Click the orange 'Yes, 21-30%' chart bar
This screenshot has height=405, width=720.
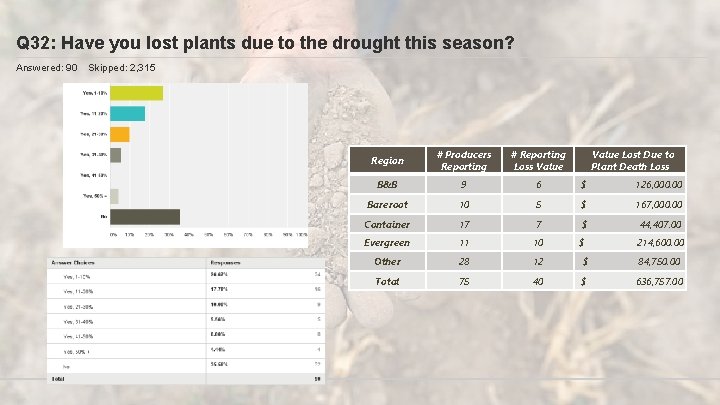[x=119, y=134]
